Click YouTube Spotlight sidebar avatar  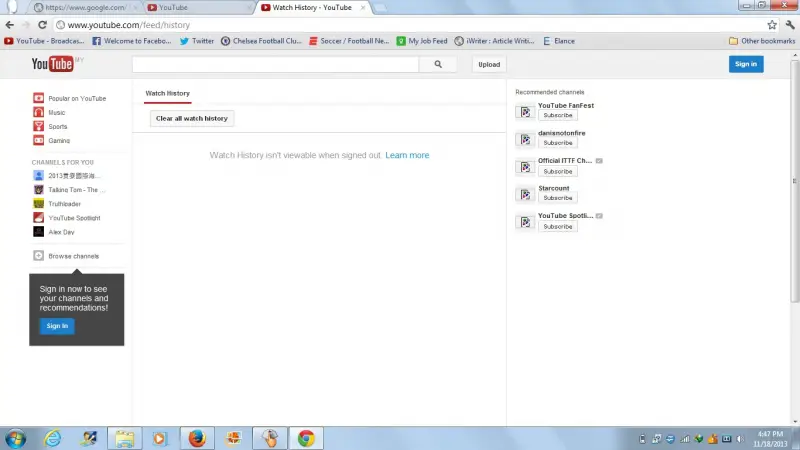(x=38, y=218)
